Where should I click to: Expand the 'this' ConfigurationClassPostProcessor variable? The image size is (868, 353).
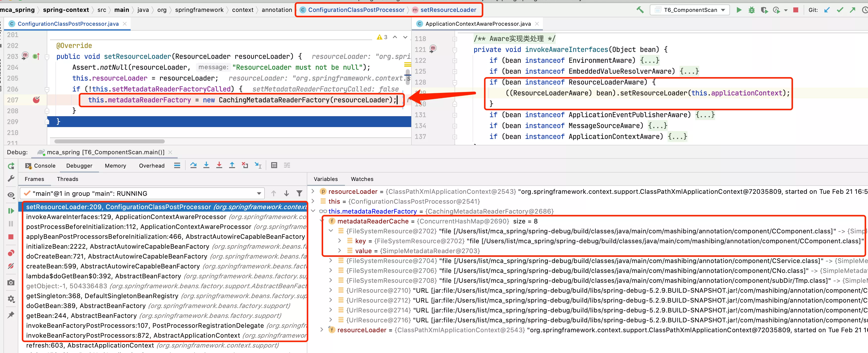[x=313, y=201]
